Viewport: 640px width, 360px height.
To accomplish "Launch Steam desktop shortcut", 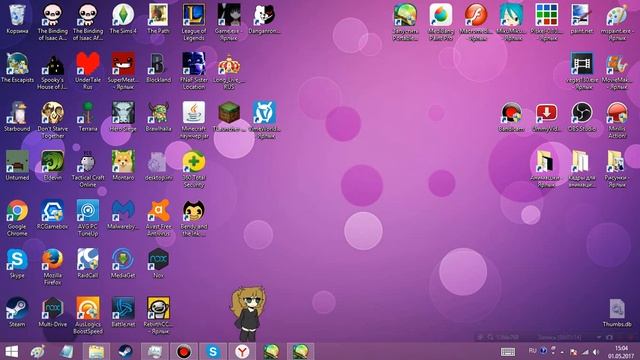I will click(x=17, y=313).
